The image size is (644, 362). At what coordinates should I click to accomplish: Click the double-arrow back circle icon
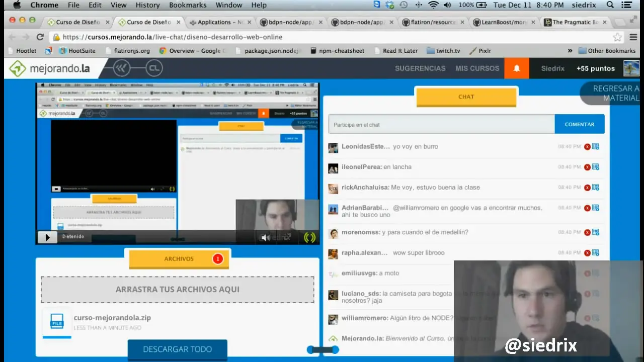pyautogui.click(x=121, y=68)
